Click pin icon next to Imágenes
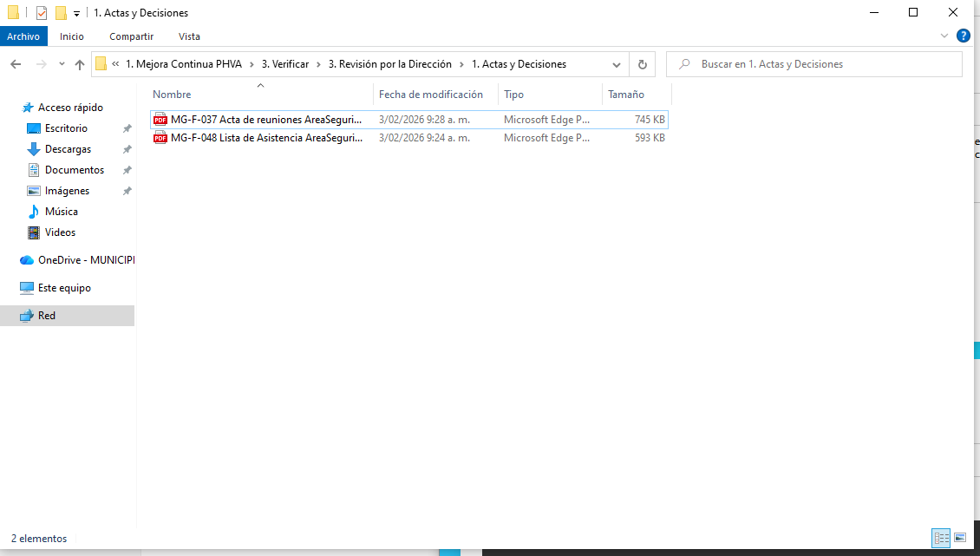The width and height of the screenshot is (980, 556). point(127,191)
